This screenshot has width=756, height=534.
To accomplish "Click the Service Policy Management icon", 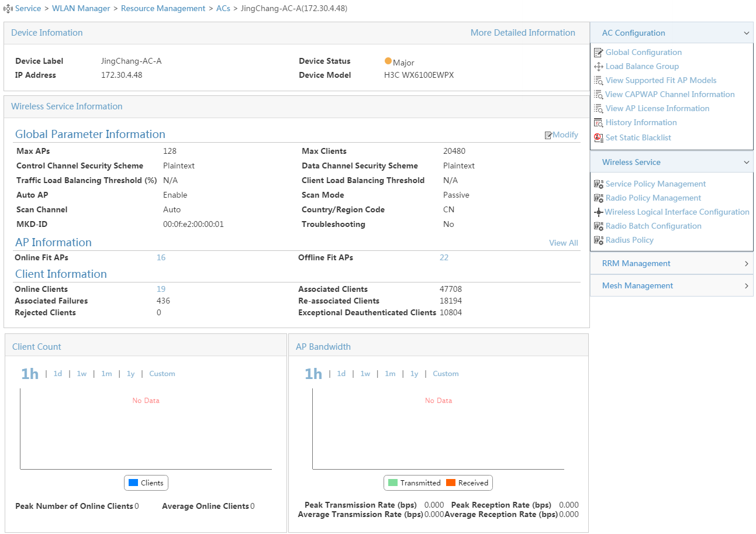I will tap(598, 184).
